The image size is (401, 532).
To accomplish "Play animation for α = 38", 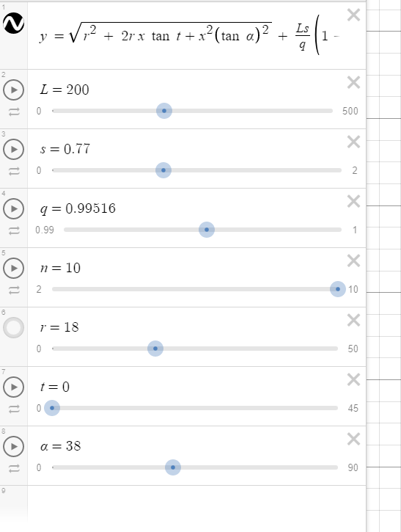I will (x=13, y=446).
